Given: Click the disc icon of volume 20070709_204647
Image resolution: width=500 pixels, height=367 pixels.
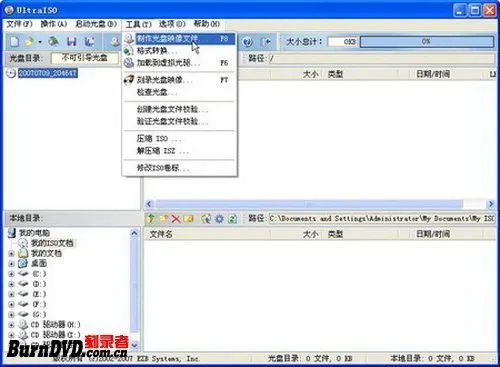Looking at the screenshot, I should click(x=12, y=73).
